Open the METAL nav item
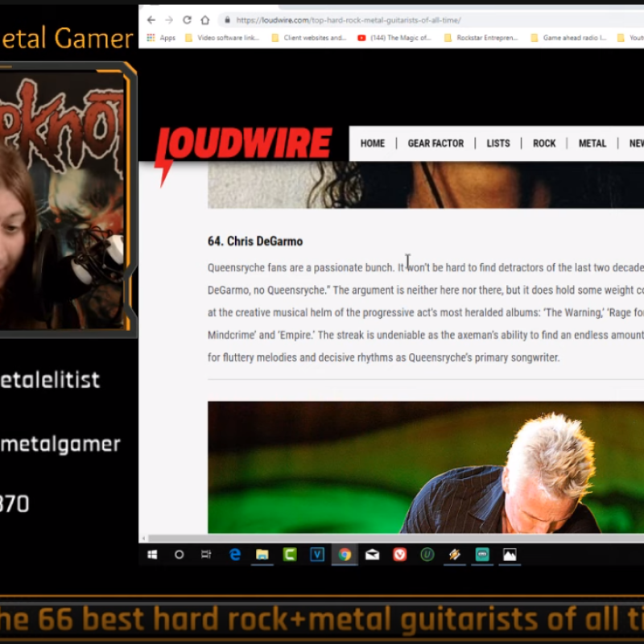This screenshot has width=644, height=644. 592,143
